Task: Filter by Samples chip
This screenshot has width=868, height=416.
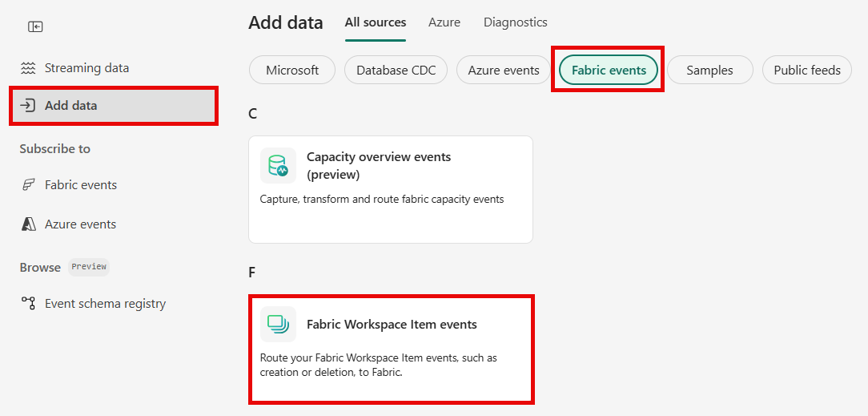Action: [x=710, y=71]
